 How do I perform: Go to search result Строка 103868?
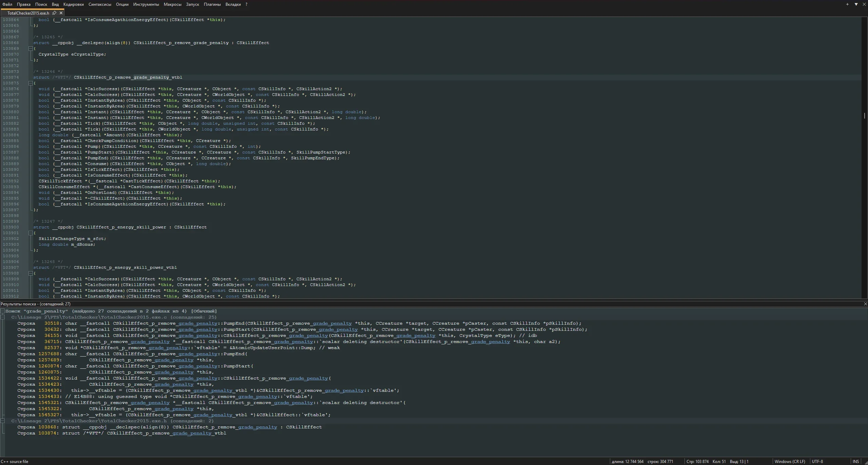point(170,427)
